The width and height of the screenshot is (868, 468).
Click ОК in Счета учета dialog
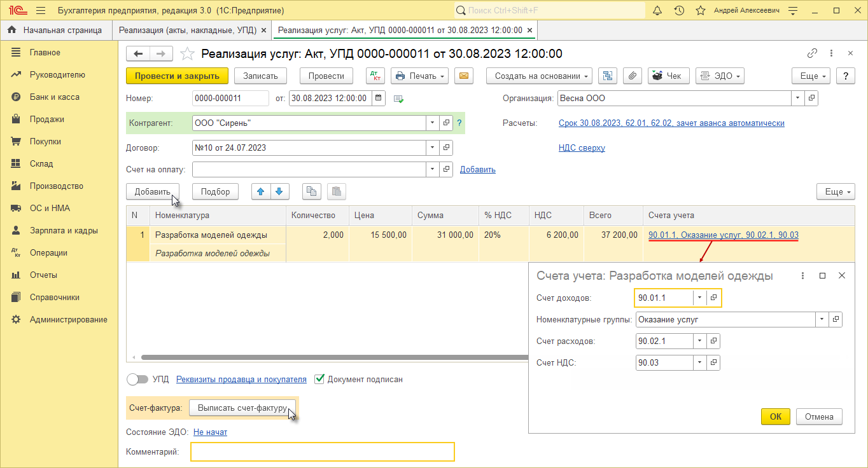point(776,417)
